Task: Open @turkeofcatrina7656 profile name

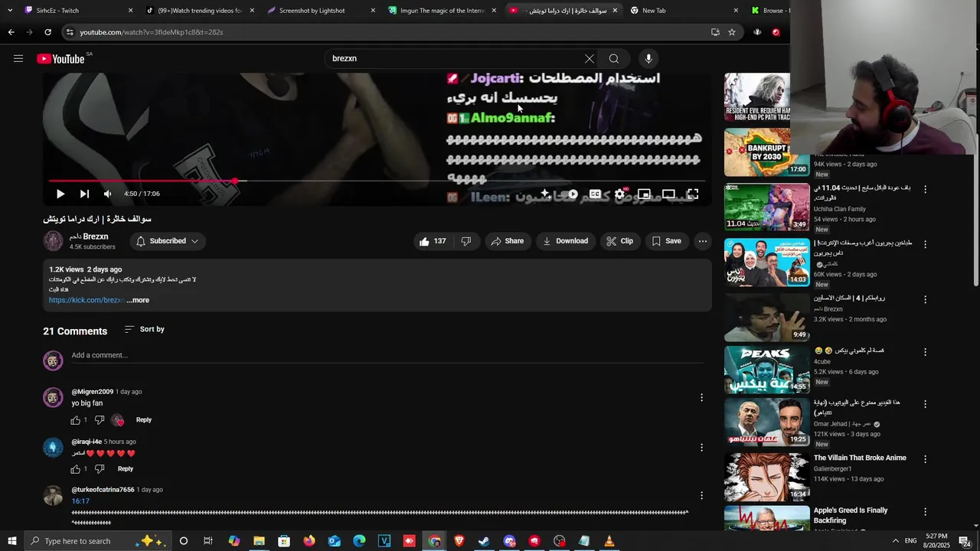Action: [103, 490]
